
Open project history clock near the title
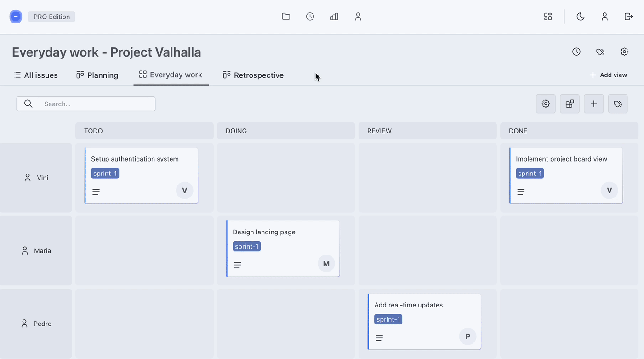tap(576, 52)
